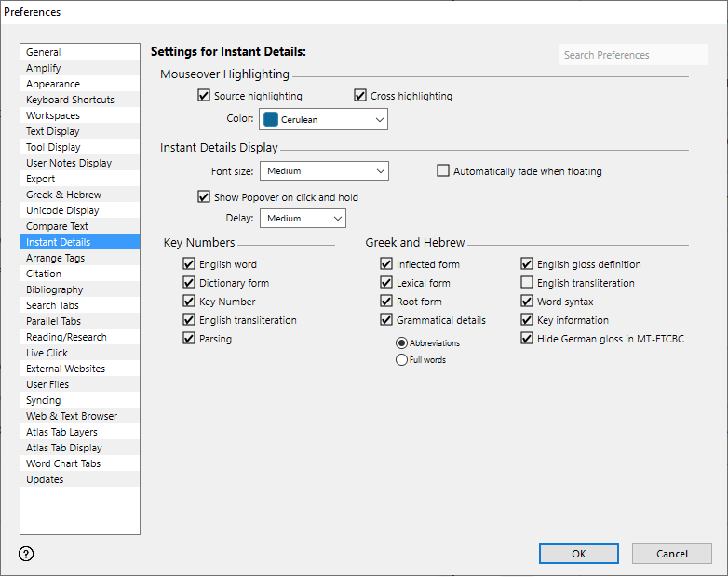
Task: Uncheck Source highlighting checkbox
Action: click(x=204, y=96)
